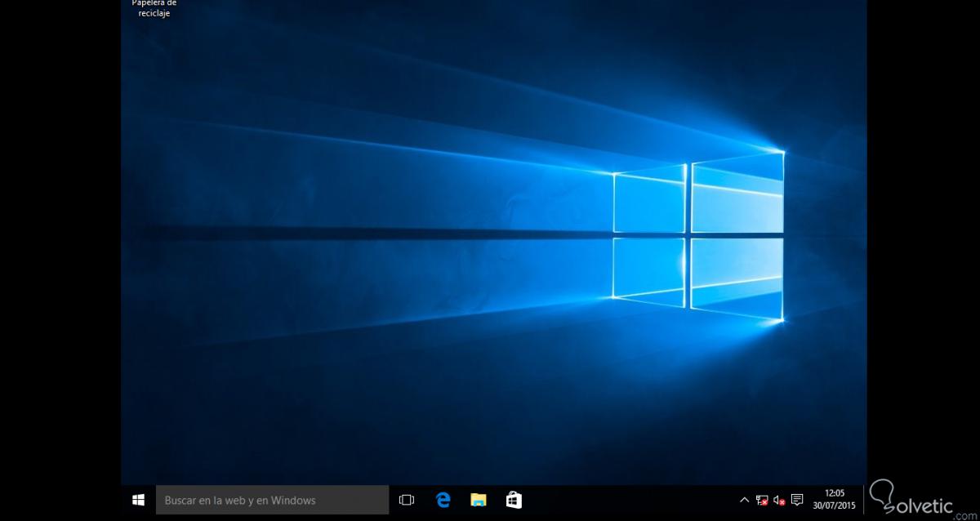Viewport: 980px width, 521px height.
Task: Open the clock showing 12:05 30/07/2015
Action: pyautogui.click(x=834, y=499)
